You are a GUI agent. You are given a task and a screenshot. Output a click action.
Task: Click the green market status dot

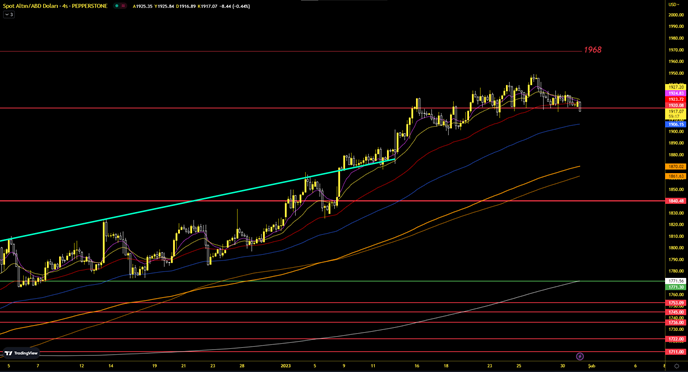click(x=116, y=6)
